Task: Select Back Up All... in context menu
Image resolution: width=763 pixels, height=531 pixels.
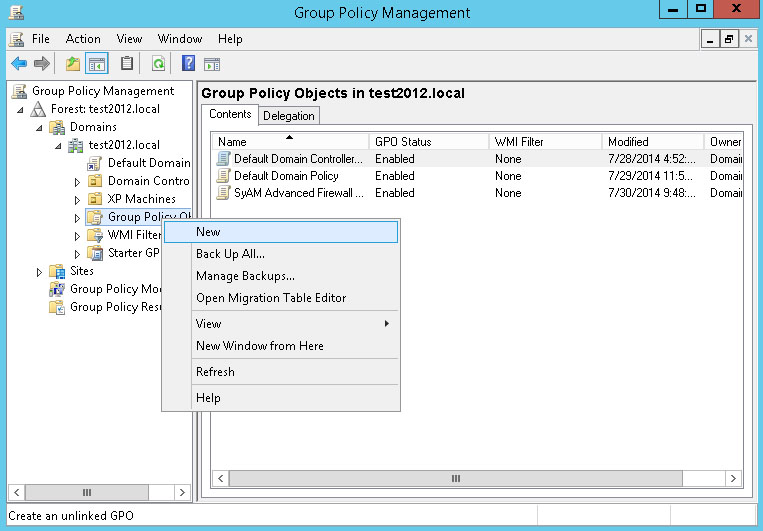Action: coord(230,254)
